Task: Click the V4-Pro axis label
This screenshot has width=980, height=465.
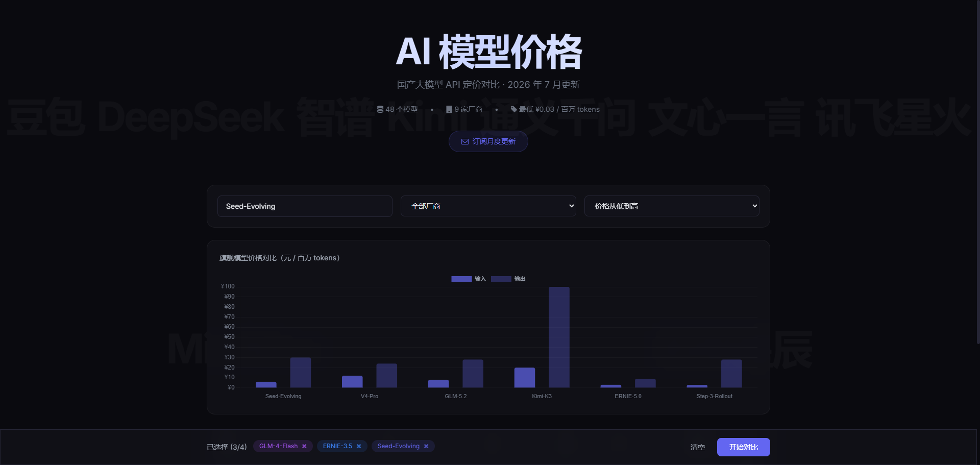Action: click(x=370, y=396)
